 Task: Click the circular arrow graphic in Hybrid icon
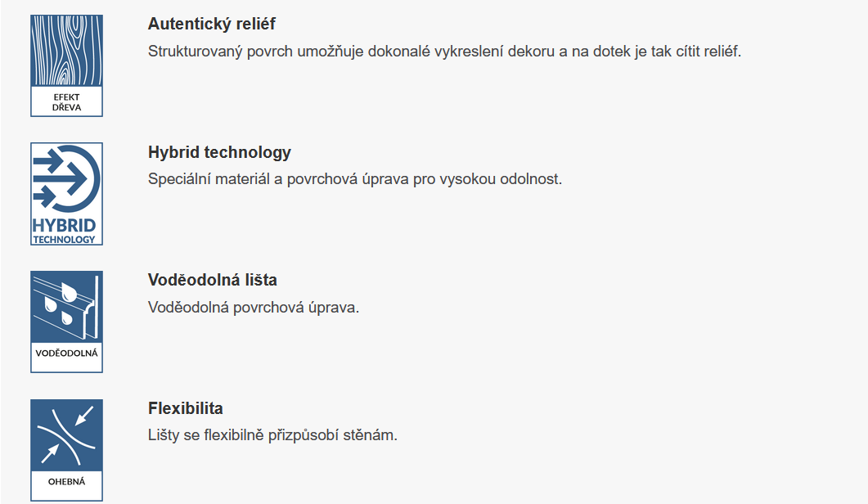pyautogui.click(x=67, y=178)
